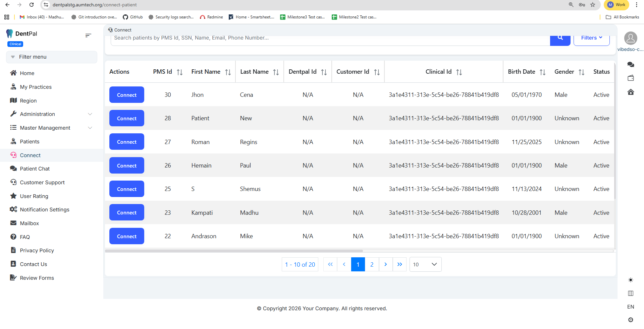Viewport: 644px width, 329px height.
Task: Click the home icon in right panel
Action: tap(631, 92)
